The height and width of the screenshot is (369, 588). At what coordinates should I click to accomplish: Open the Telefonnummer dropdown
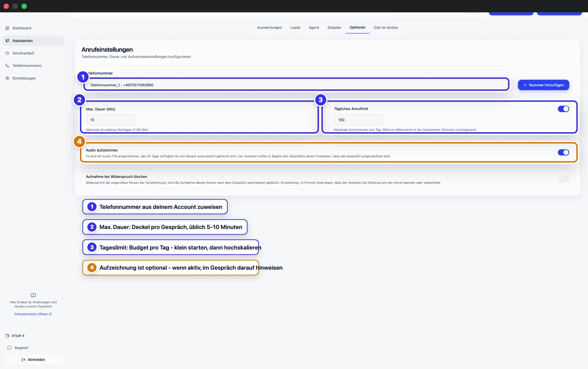pos(297,85)
